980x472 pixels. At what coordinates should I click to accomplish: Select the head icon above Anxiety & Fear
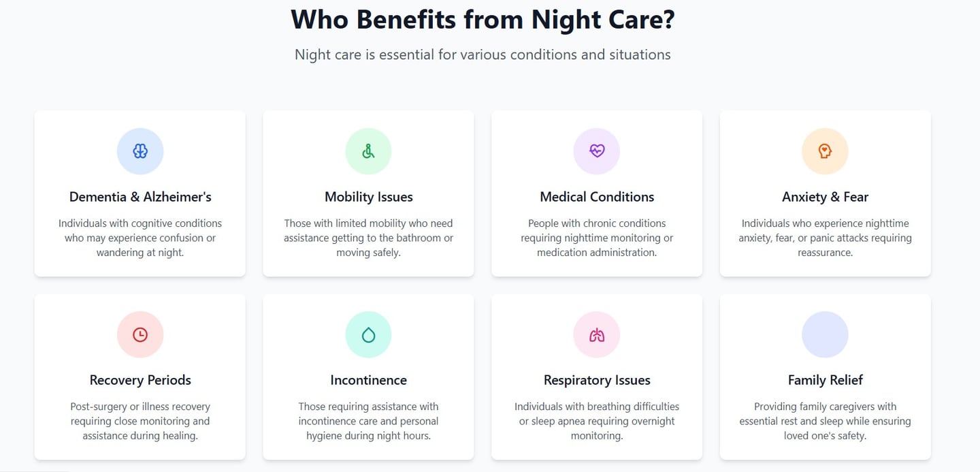click(x=825, y=151)
